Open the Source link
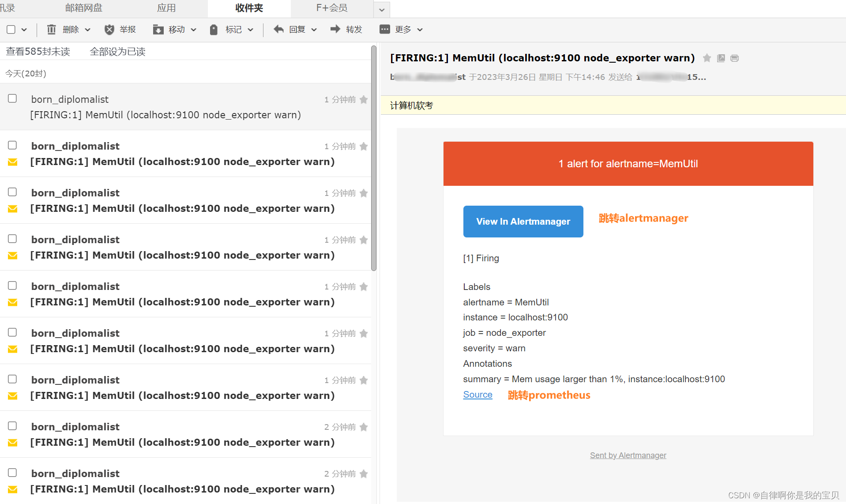 click(x=478, y=395)
